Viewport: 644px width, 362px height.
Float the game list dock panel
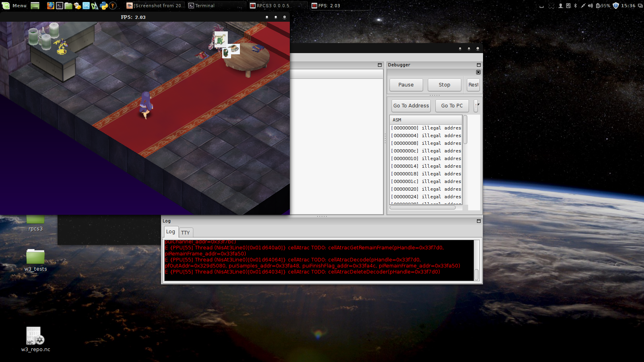(x=380, y=65)
